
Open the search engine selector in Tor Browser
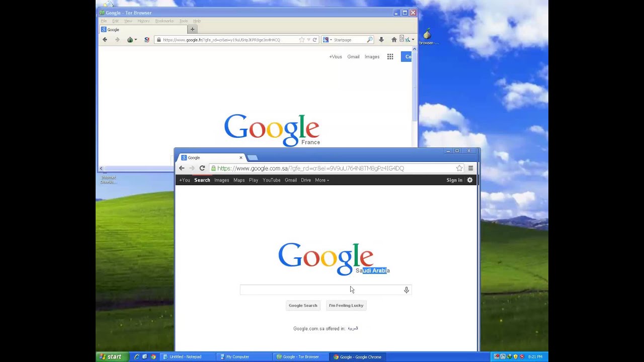327,40
